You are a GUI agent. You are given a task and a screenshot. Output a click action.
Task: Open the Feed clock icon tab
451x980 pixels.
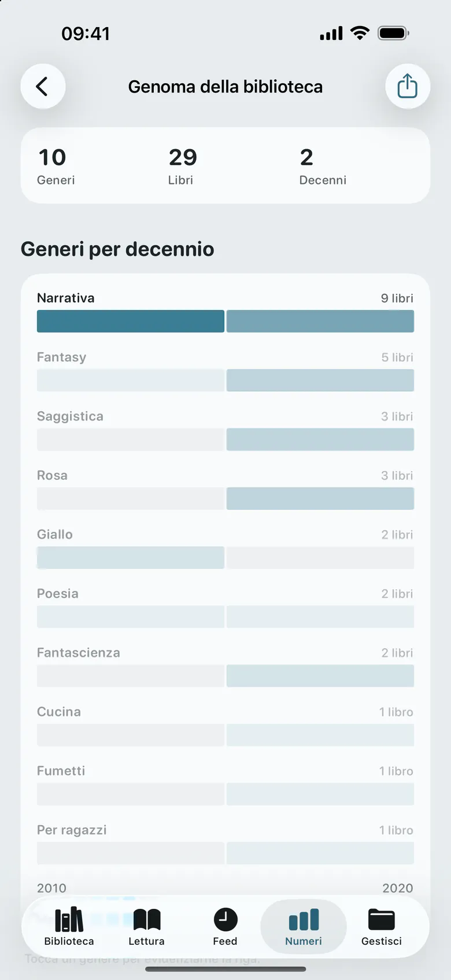(x=226, y=926)
